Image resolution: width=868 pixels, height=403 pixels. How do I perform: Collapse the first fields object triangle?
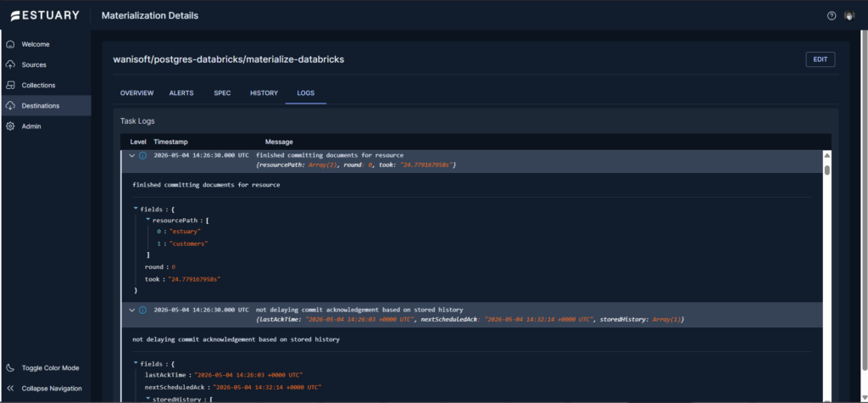coord(136,209)
